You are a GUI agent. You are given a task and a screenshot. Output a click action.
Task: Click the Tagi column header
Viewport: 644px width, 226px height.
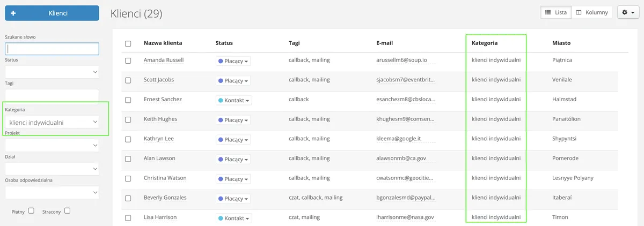coord(294,43)
